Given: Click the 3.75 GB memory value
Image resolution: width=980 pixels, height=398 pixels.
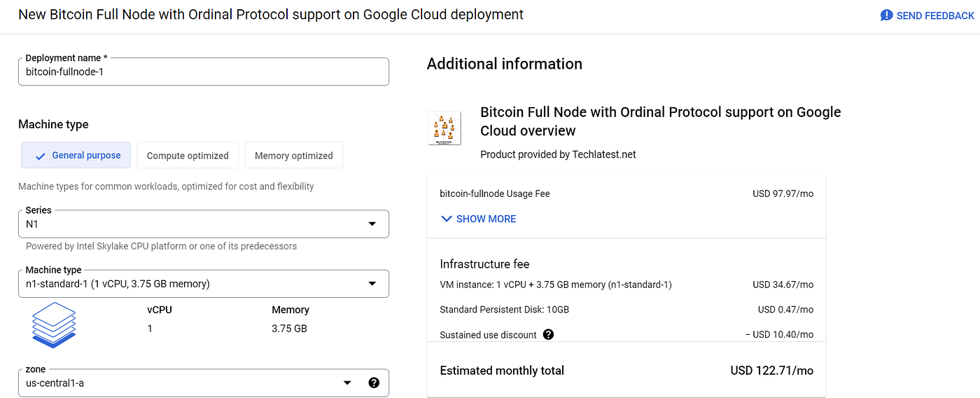Looking at the screenshot, I should tap(289, 329).
